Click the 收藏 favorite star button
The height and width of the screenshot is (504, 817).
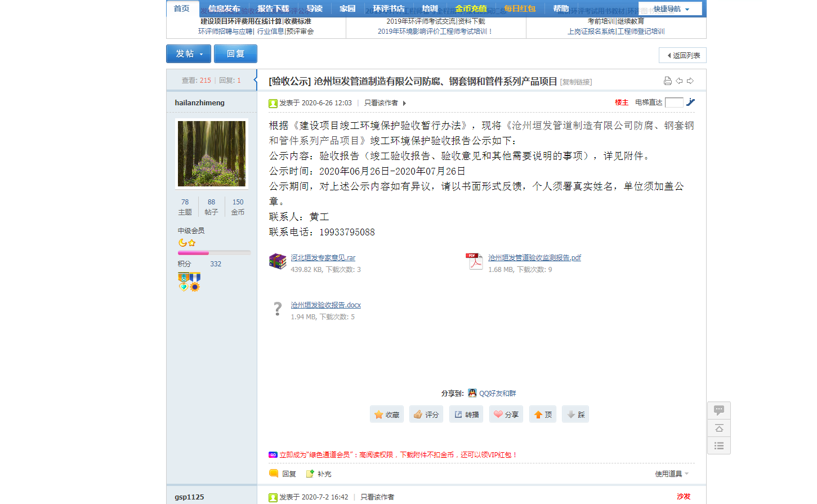(x=387, y=414)
